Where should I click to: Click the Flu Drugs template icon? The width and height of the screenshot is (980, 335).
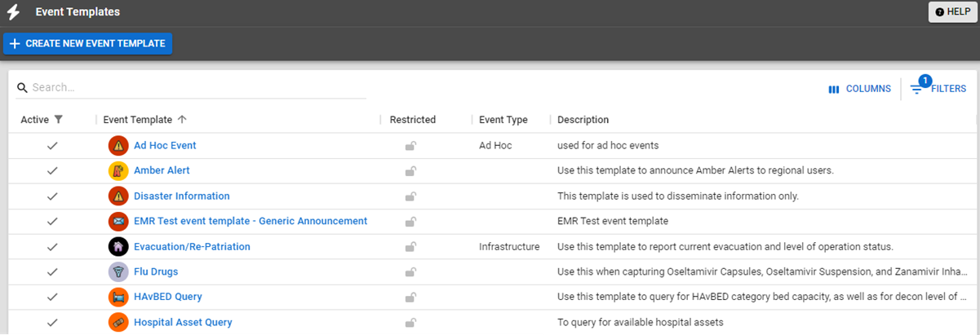pyautogui.click(x=118, y=272)
